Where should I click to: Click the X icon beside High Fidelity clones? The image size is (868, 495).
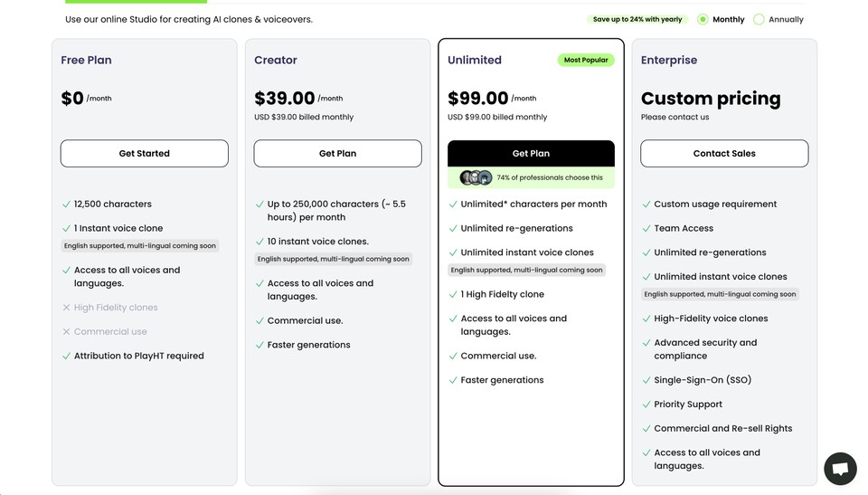pyautogui.click(x=66, y=307)
